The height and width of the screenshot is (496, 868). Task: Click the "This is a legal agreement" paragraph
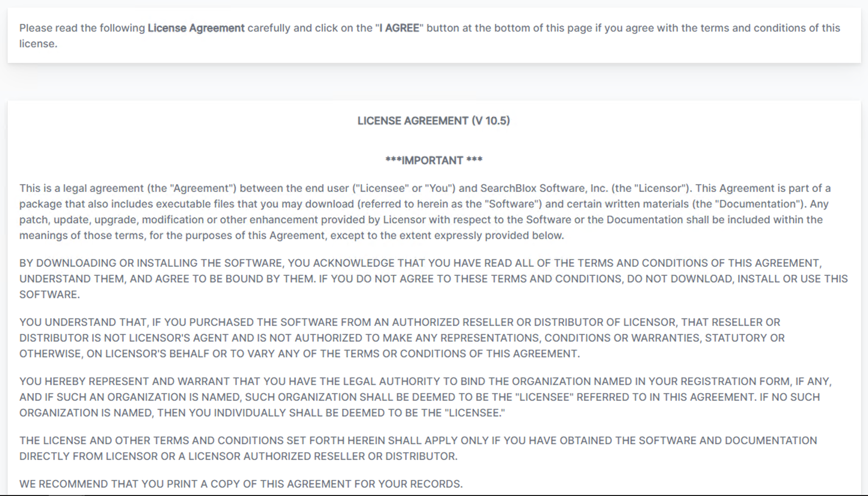425,212
